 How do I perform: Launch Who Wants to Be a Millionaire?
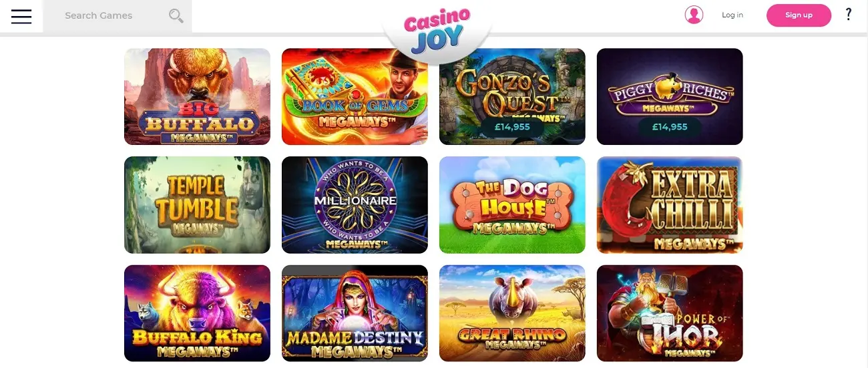tap(355, 205)
